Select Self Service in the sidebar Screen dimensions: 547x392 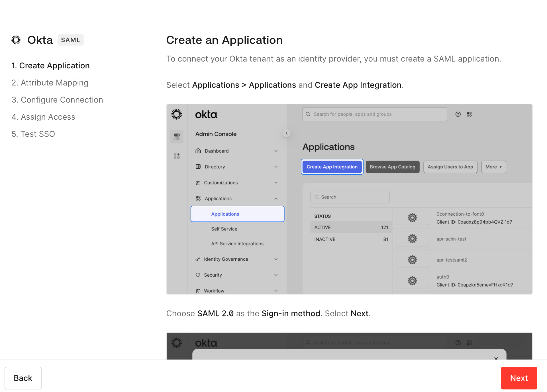pos(224,229)
